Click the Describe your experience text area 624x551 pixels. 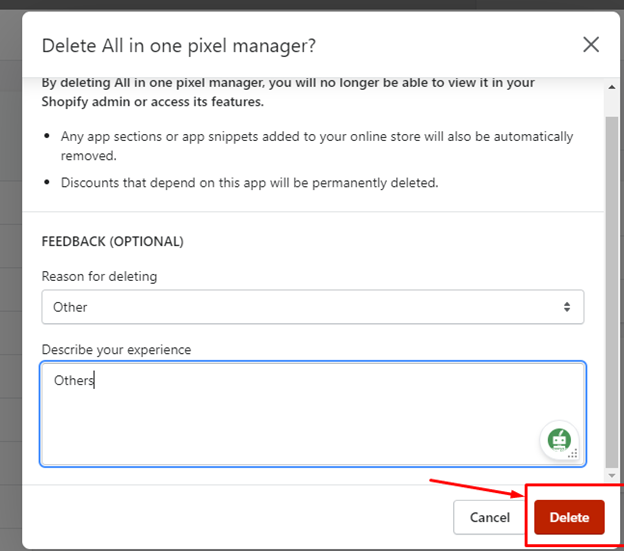[313, 414]
